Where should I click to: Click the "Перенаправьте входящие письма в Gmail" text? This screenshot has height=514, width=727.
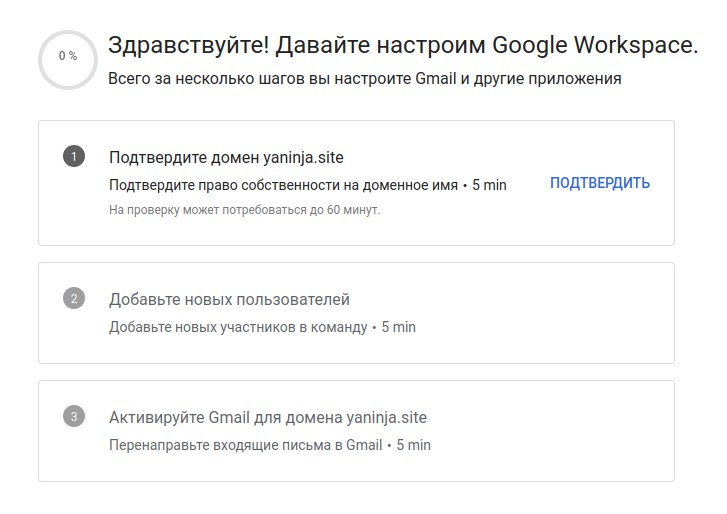(246, 445)
